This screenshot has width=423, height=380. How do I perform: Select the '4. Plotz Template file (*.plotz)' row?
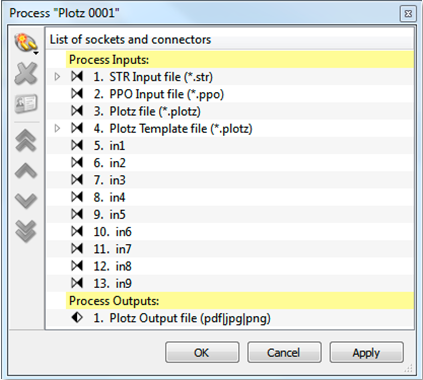230,128
